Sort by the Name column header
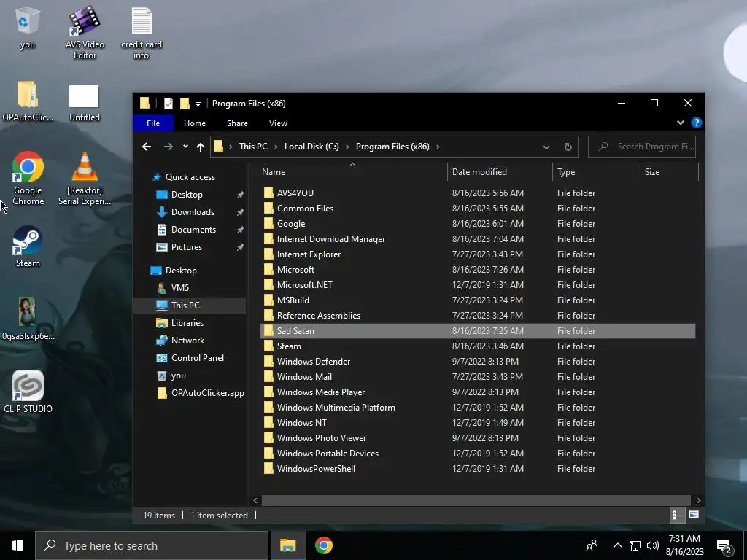The width and height of the screenshot is (747, 560). 352,172
